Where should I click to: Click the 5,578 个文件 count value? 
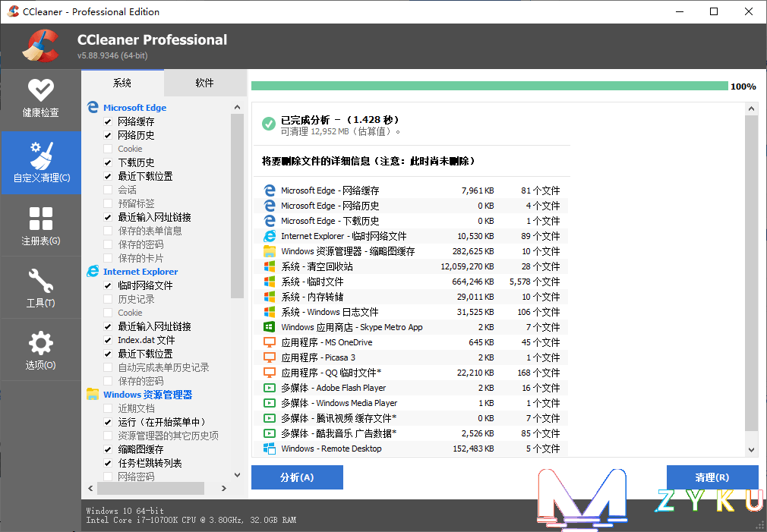coord(535,282)
